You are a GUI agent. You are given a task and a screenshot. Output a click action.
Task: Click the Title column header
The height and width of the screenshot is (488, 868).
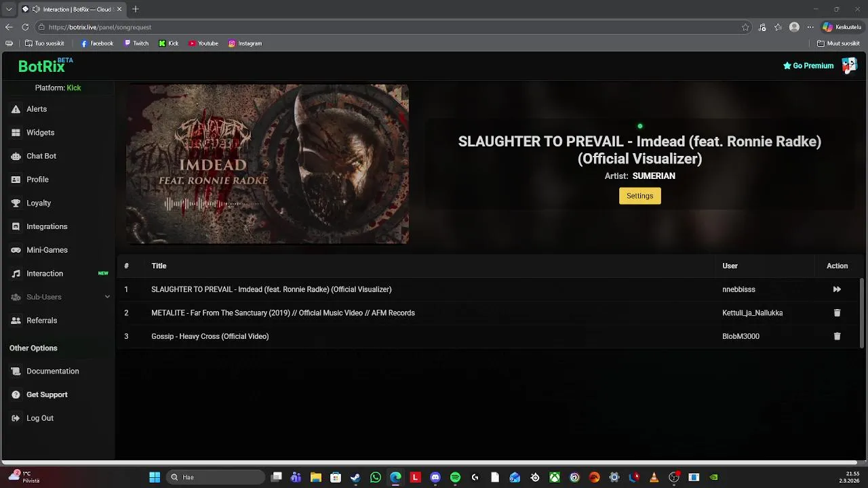click(x=159, y=266)
